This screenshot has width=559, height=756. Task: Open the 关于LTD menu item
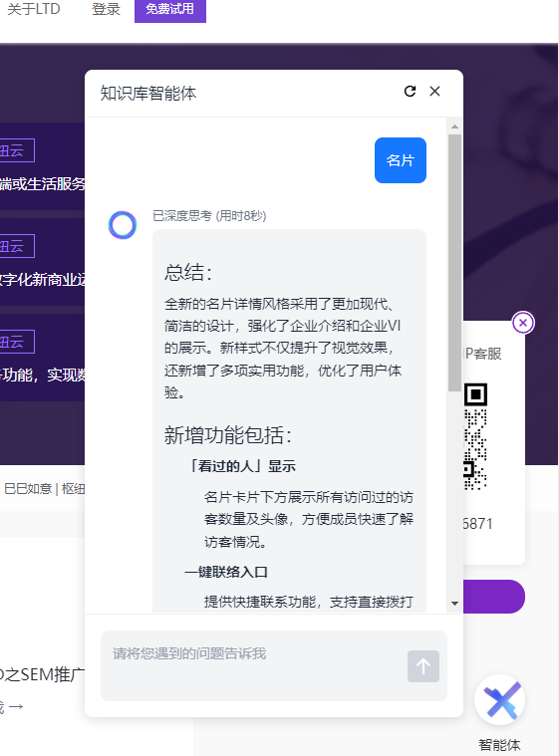tap(34, 9)
